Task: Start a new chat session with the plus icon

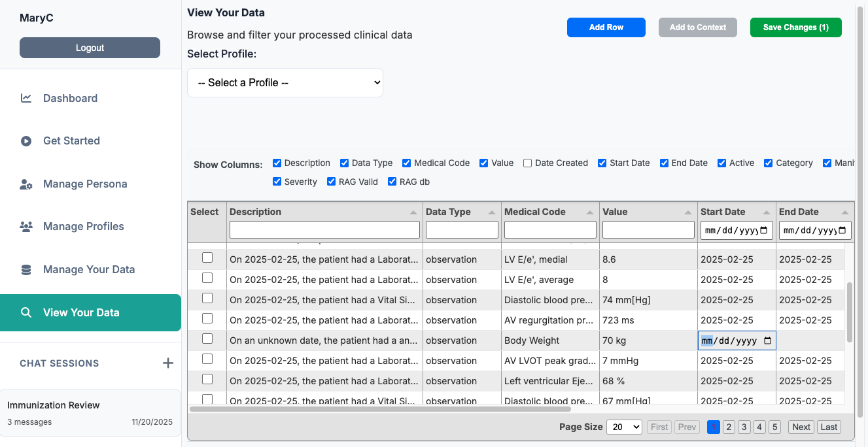Action: pyautogui.click(x=168, y=363)
